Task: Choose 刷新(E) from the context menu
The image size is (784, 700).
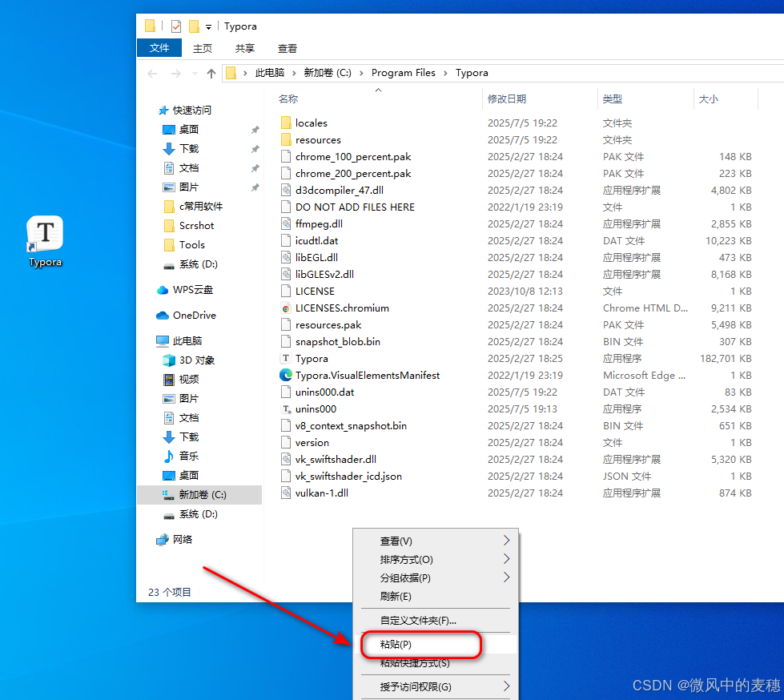Action: click(x=436, y=597)
